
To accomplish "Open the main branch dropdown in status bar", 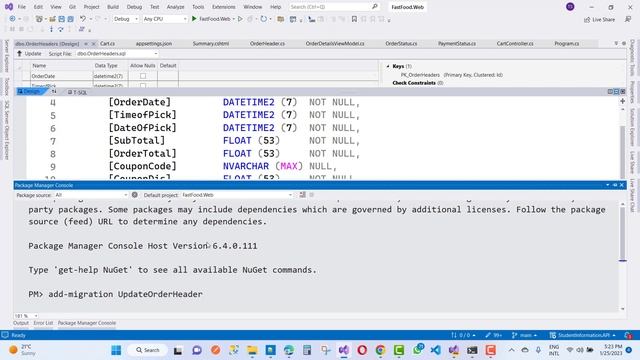I will [525, 335].
